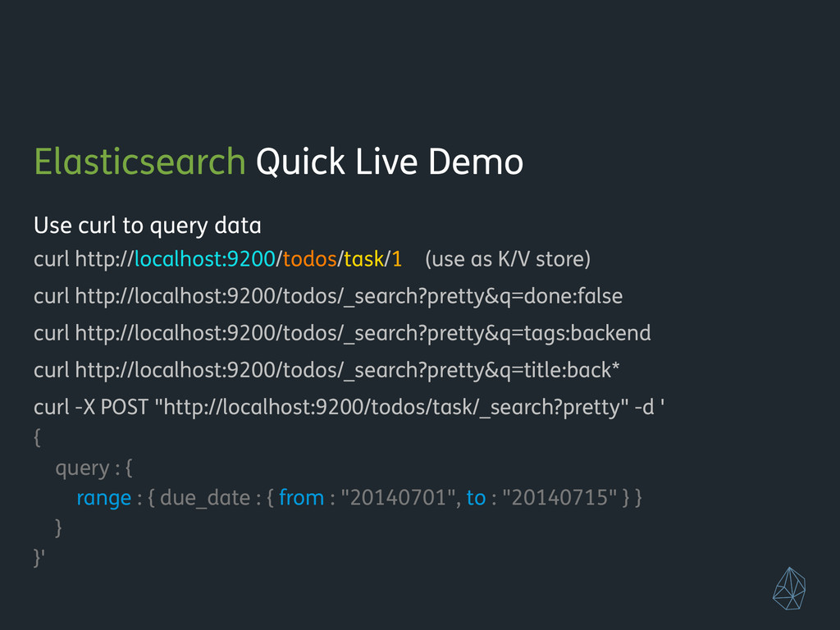Select the "curl -X POST" command line

click(349, 407)
